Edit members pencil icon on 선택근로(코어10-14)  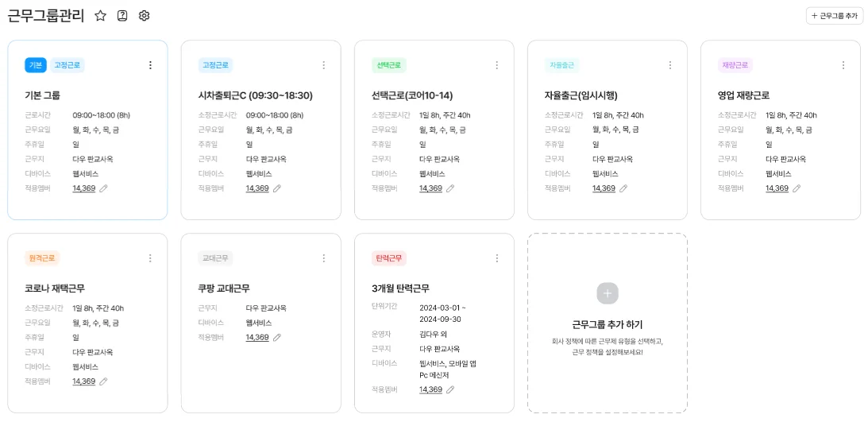click(x=450, y=188)
